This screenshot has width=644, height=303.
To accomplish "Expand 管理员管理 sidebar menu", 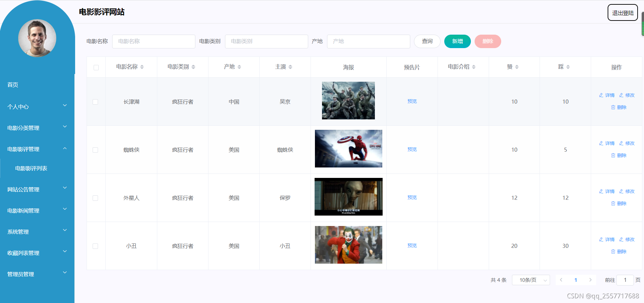I will 37,274.
